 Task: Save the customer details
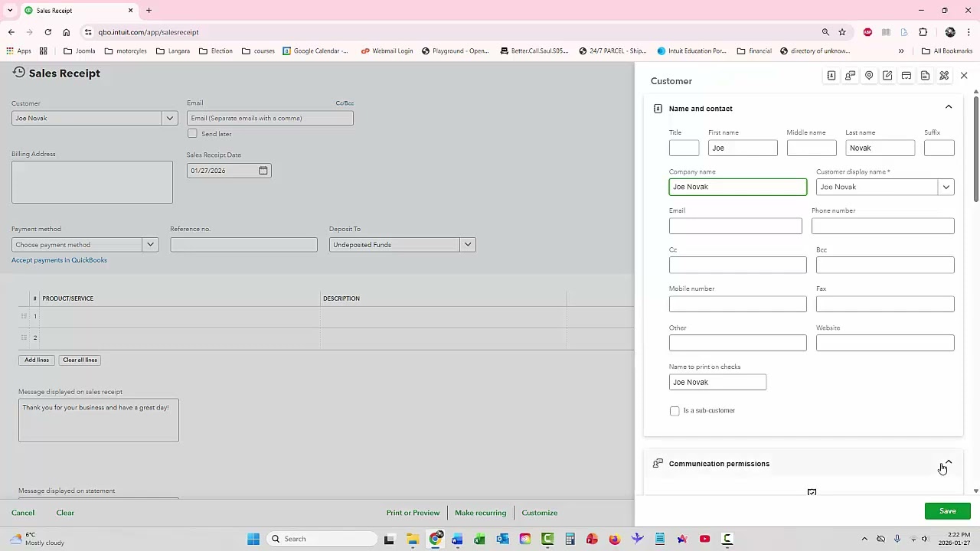click(x=947, y=511)
